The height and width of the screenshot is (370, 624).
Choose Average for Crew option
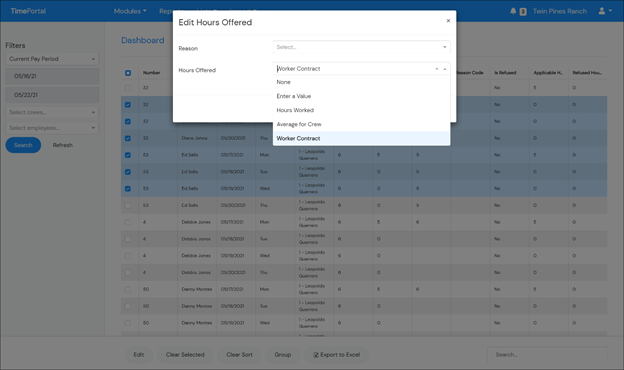coord(361,124)
